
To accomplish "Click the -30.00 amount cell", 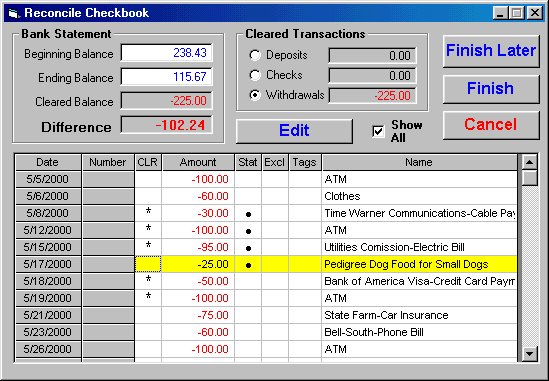I will click(198, 213).
